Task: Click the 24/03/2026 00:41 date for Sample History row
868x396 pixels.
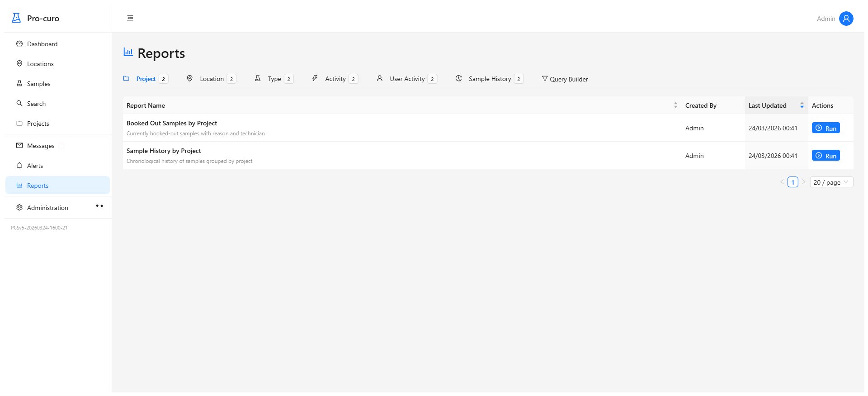Action: [x=773, y=156]
